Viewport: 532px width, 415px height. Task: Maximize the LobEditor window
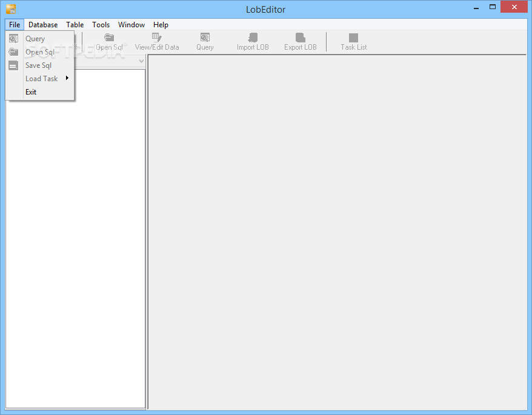coord(492,7)
